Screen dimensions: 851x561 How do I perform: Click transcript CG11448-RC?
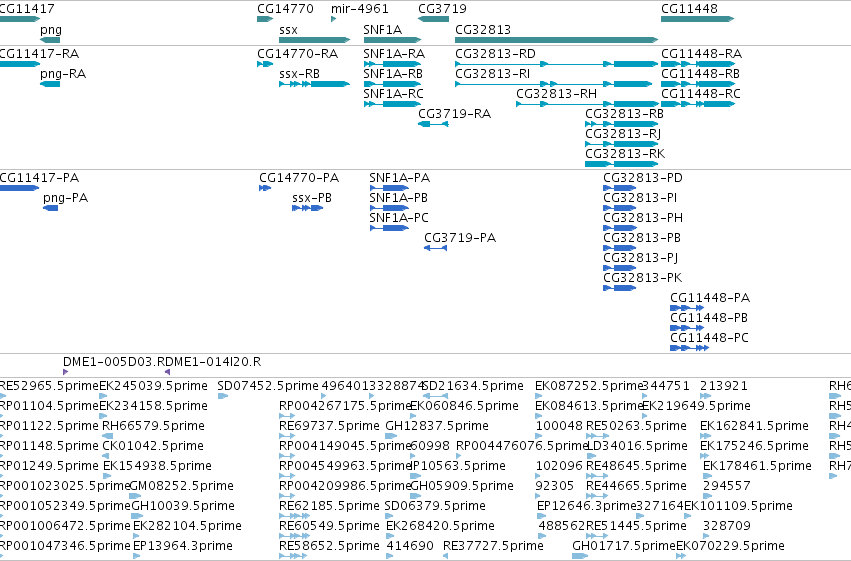tap(697, 104)
